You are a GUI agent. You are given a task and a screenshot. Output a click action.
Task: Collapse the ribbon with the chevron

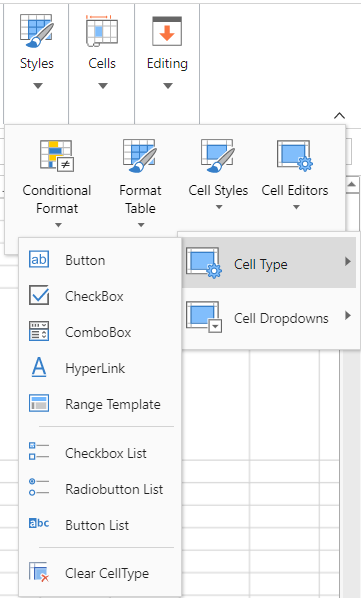click(x=339, y=116)
